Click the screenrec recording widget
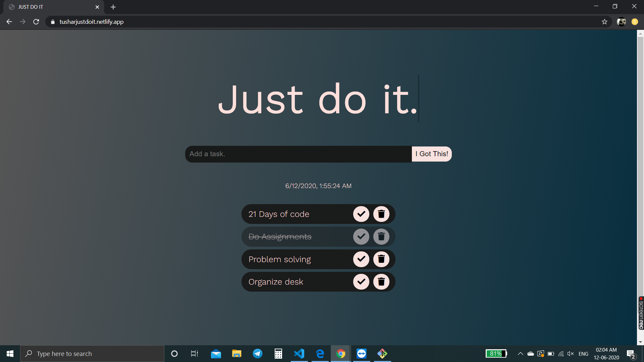Image resolution: width=644 pixels, height=362 pixels. pos(641,313)
